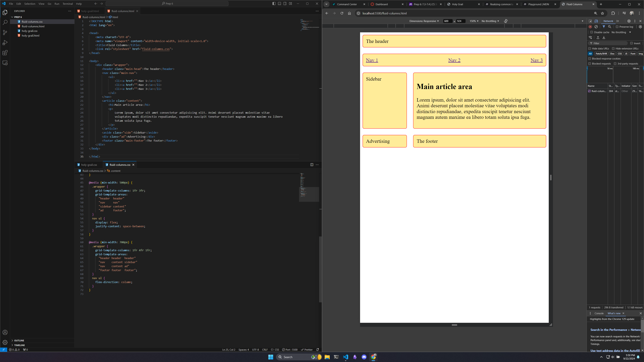Open the Dimensions Responsive dropdown

click(x=424, y=21)
